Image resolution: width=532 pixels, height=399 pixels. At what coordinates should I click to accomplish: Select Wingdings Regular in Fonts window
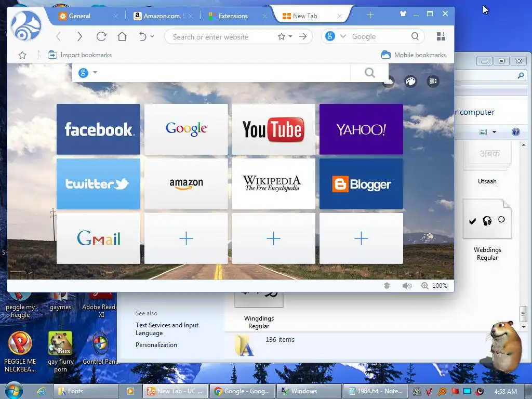(x=259, y=311)
